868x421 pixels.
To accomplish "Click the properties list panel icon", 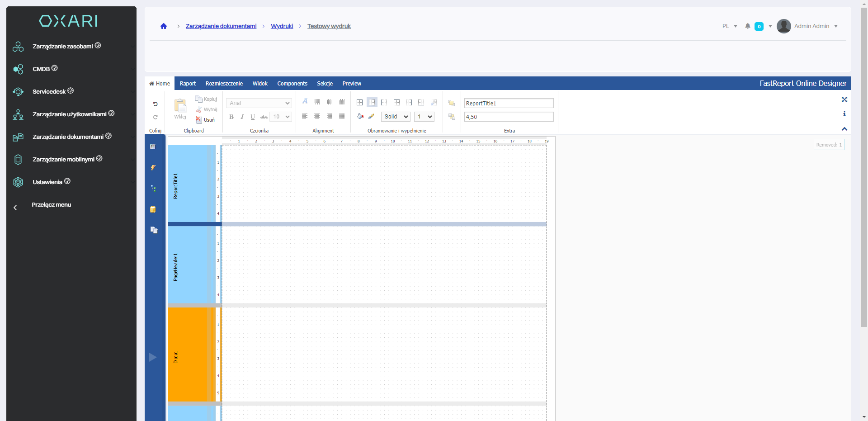I will pos(153,147).
